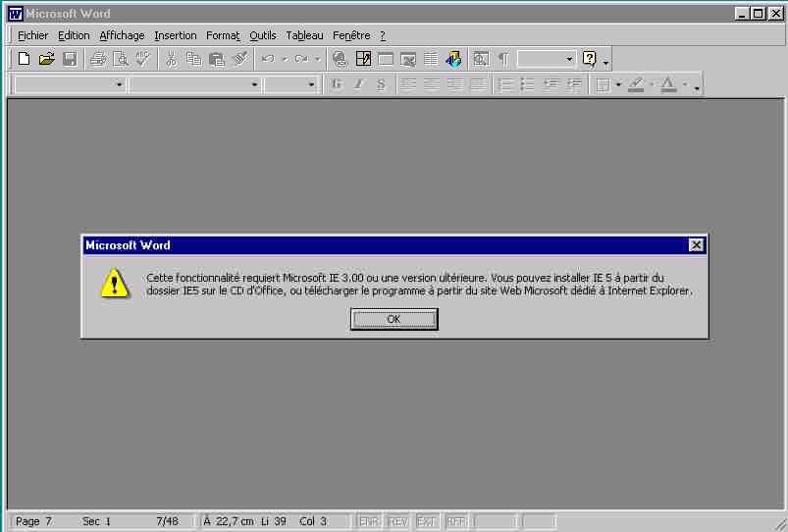Click the Save floppy disk icon
The height and width of the screenshot is (532, 788).
tap(70, 59)
